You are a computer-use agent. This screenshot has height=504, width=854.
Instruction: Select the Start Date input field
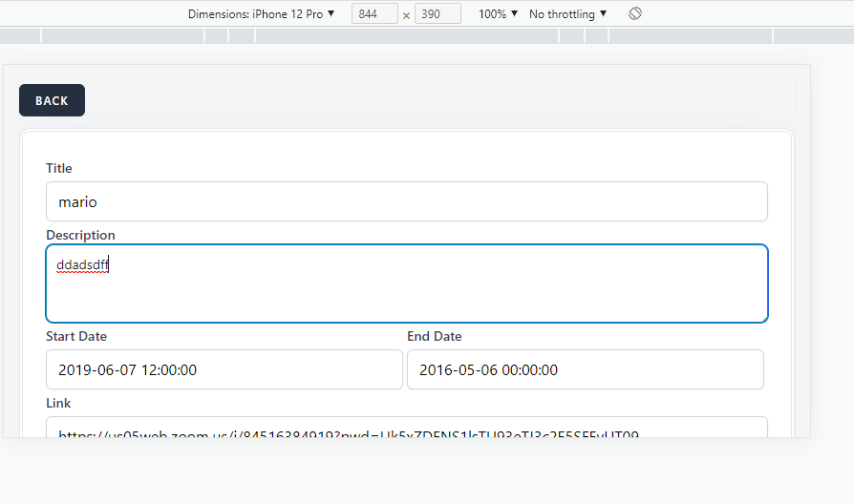pos(224,369)
